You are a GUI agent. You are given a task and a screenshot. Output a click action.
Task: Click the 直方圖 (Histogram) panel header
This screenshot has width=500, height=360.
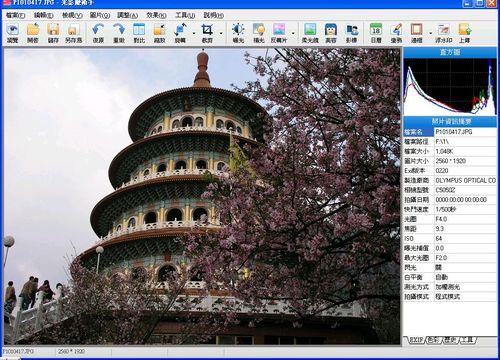[450, 52]
